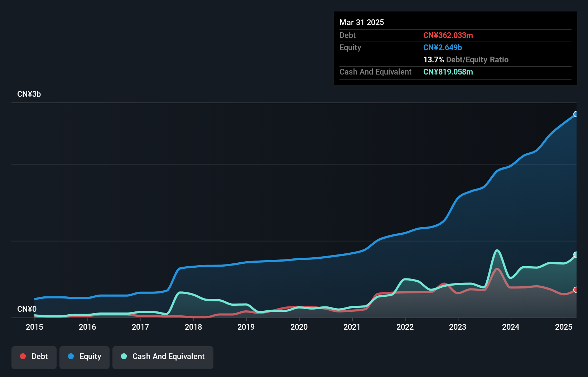
Task: Click the 2023 x-axis label
Action: [x=458, y=327]
